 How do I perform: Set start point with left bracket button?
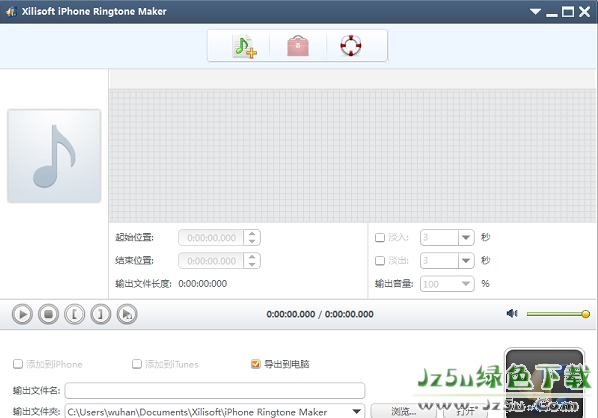tap(74, 314)
